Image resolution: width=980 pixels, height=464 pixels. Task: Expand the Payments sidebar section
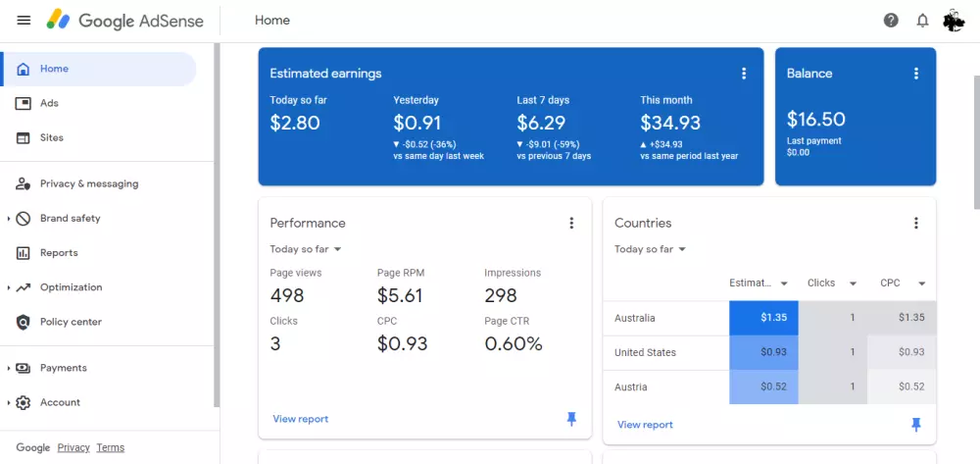(x=9, y=368)
